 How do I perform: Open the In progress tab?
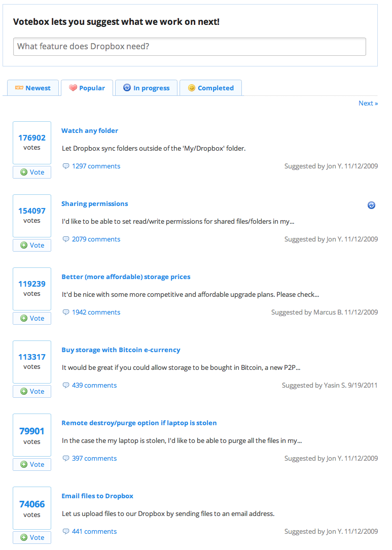tap(146, 88)
